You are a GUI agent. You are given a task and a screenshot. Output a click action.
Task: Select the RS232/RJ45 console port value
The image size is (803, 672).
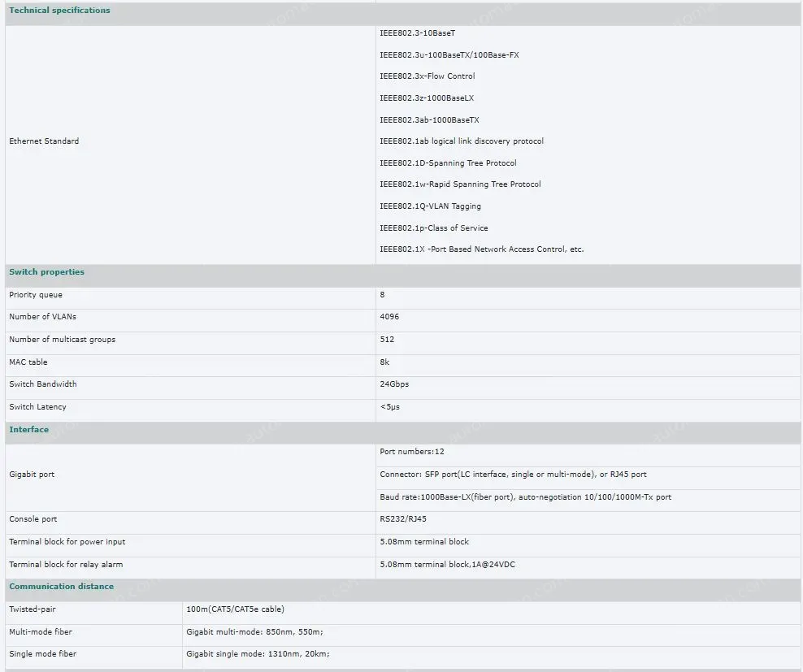(x=403, y=519)
